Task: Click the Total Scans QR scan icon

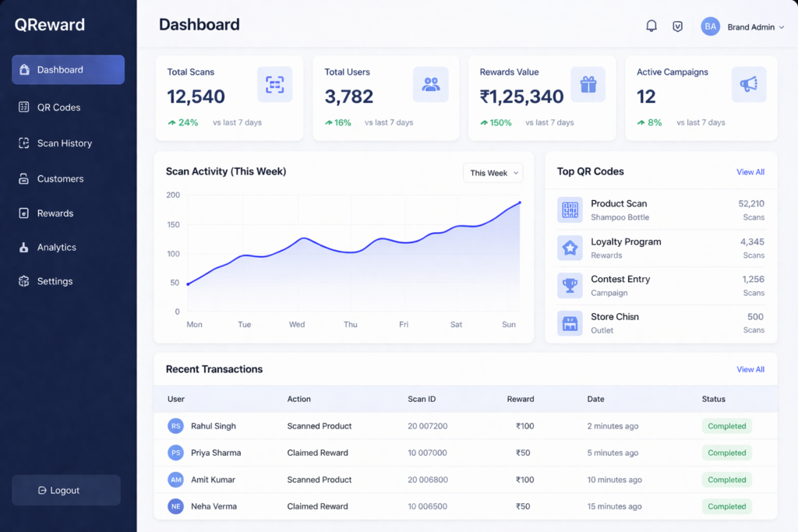Action: (x=274, y=85)
